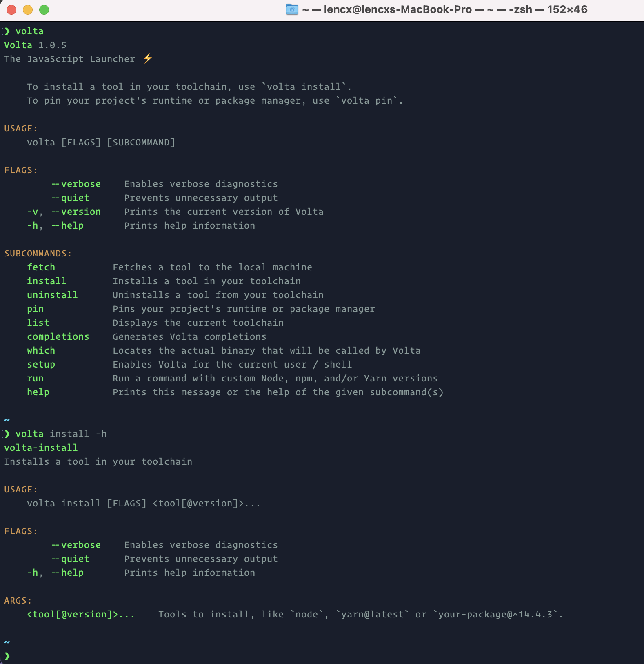
Task: Click the '--version' flag
Action: pos(76,212)
